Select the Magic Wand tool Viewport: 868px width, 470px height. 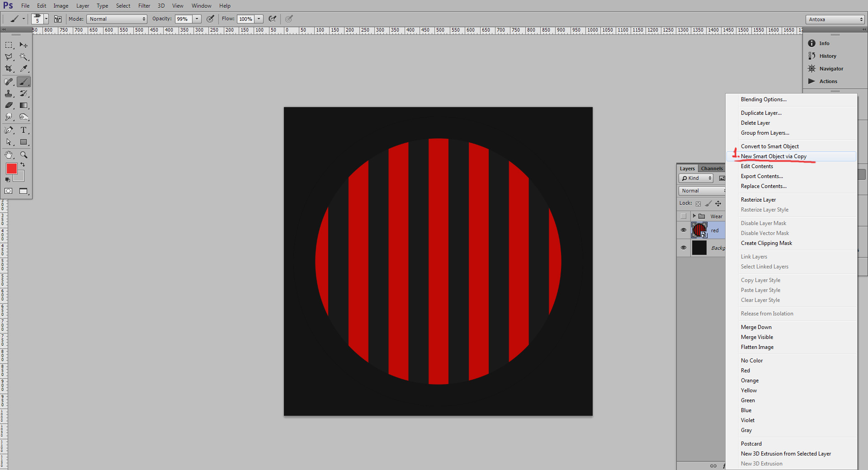click(x=24, y=57)
